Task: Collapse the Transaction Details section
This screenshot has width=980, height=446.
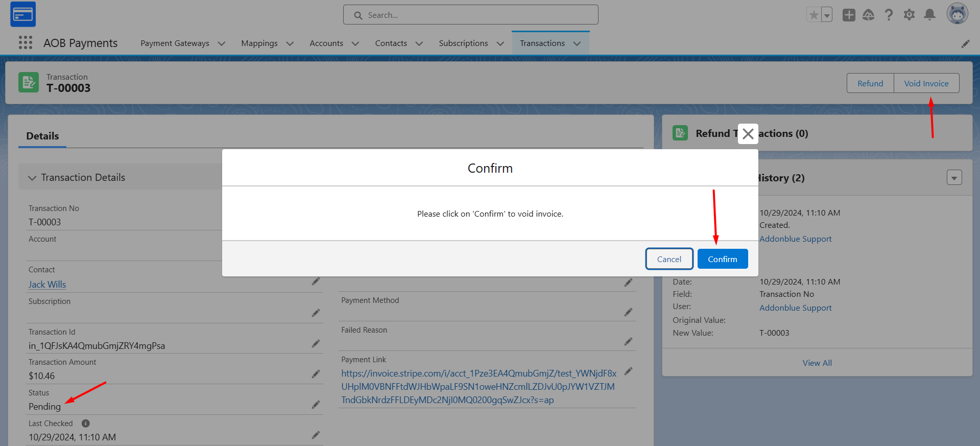Action: (x=32, y=178)
